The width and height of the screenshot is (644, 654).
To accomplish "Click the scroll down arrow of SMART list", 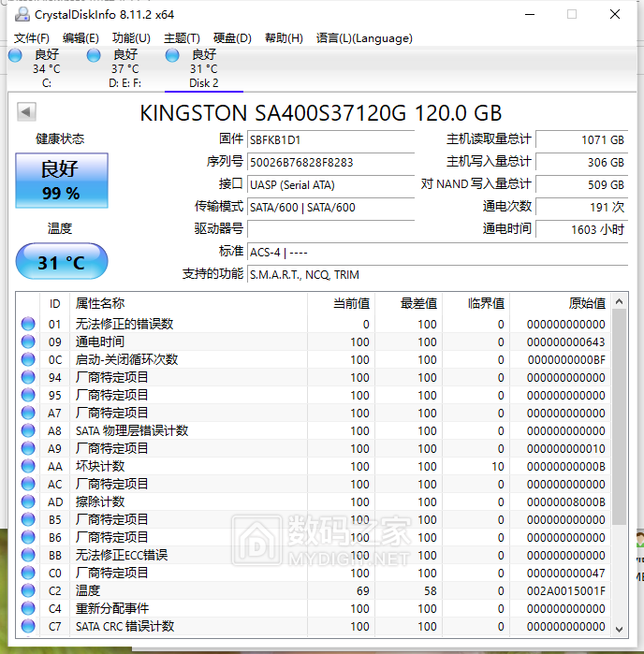I will (620, 629).
